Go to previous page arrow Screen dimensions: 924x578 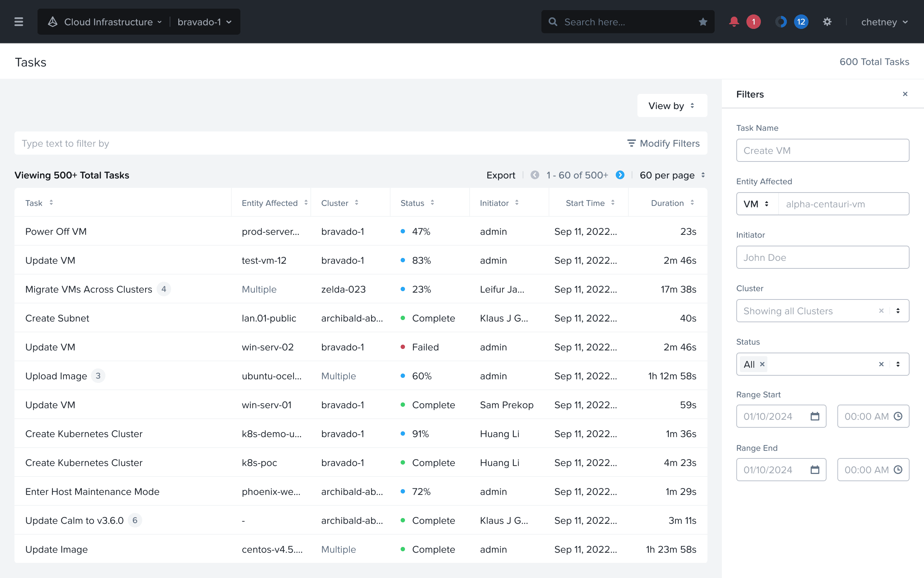(x=535, y=175)
